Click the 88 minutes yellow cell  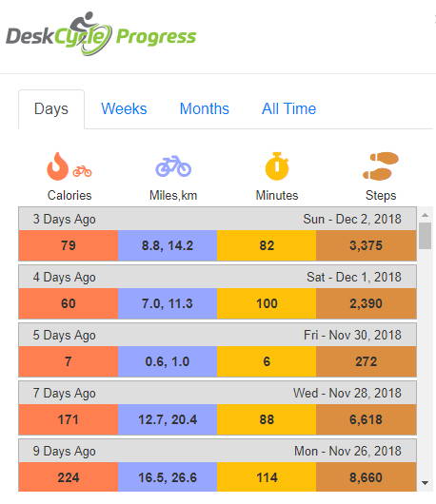[267, 419]
